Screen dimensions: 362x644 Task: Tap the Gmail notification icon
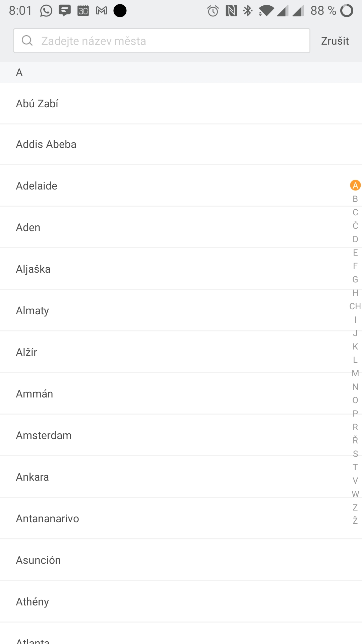(x=102, y=11)
